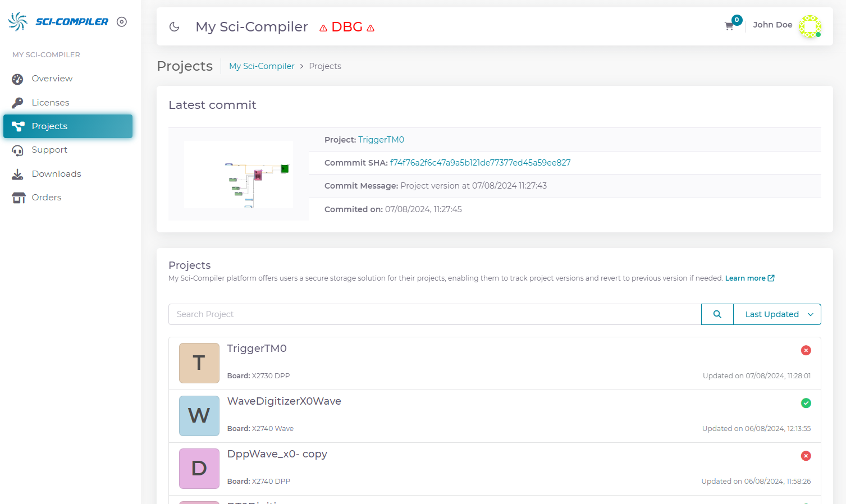Screen dimensions: 846x504
Task: Open Orders page in sidebar
Action: [x=68, y=198]
